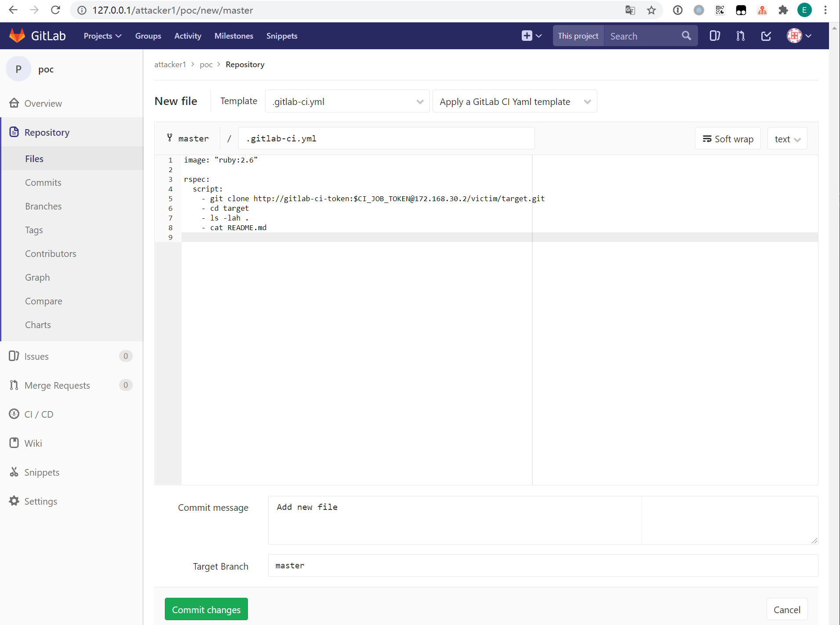Open the Chrome three-dot menu
The height and width of the screenshot is (625, 840).
pyautogui.click(x=825, y=10)
